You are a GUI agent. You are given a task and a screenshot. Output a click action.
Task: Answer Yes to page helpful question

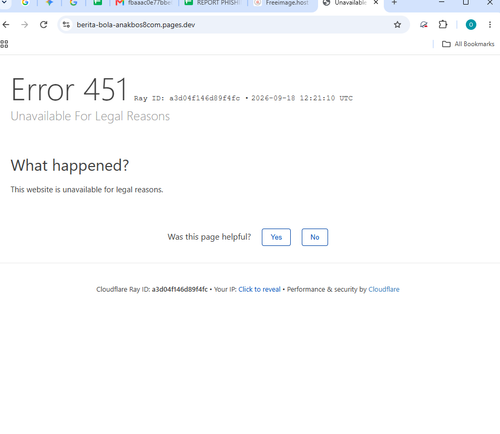click(x=276, y=237)
